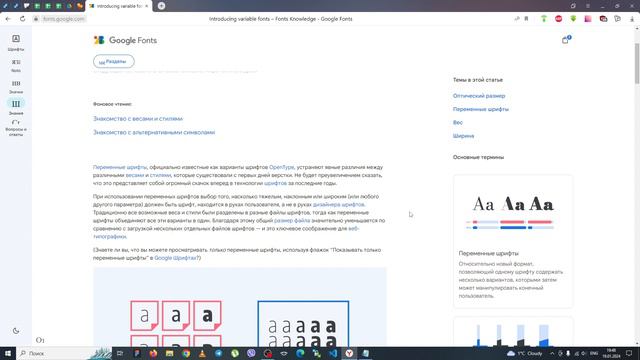Click the дизайнера шрифтов link in the paragraph
The height and width of the screenshot is (360, 640).
(x=338, y=204)
